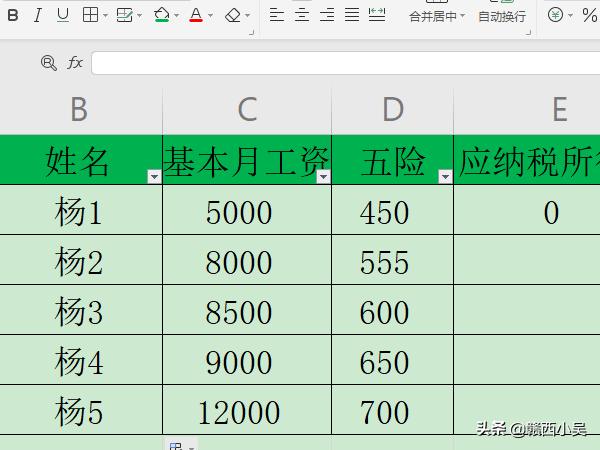600x450 pixels.
Task: Click the formula search zoom icon
Action: click(49, 63)
